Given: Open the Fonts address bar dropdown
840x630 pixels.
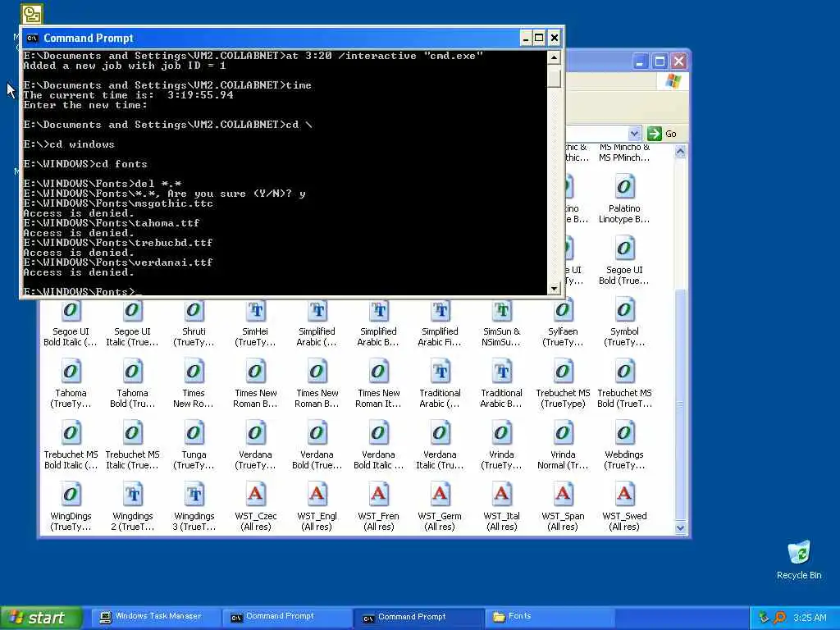Looking at the screenshot, I should coord(634,134).
